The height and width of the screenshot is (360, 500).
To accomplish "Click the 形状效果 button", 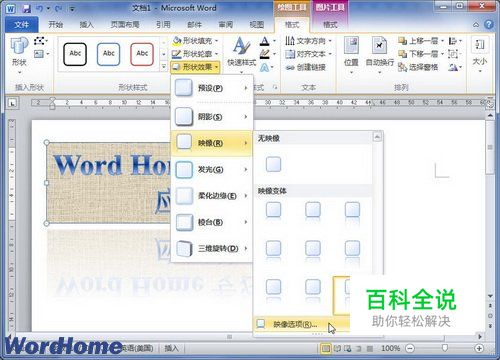I will point(195,67).
